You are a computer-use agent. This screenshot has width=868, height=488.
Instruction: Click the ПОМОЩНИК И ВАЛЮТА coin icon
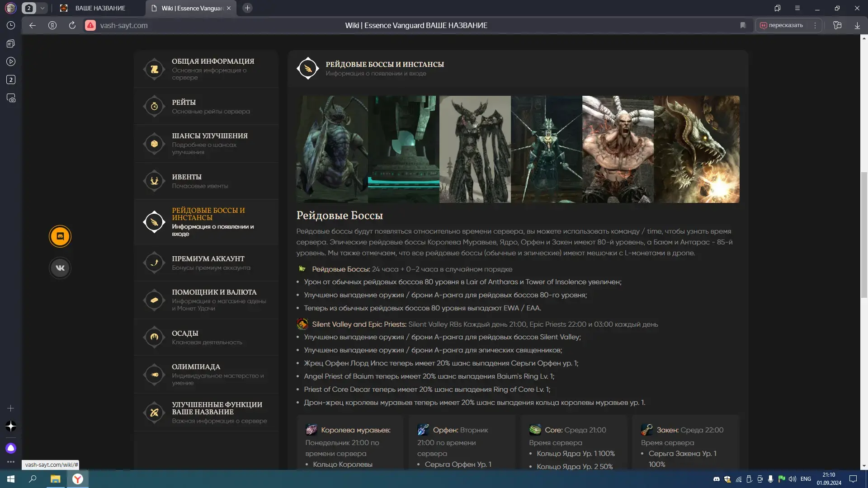[154, 300]
